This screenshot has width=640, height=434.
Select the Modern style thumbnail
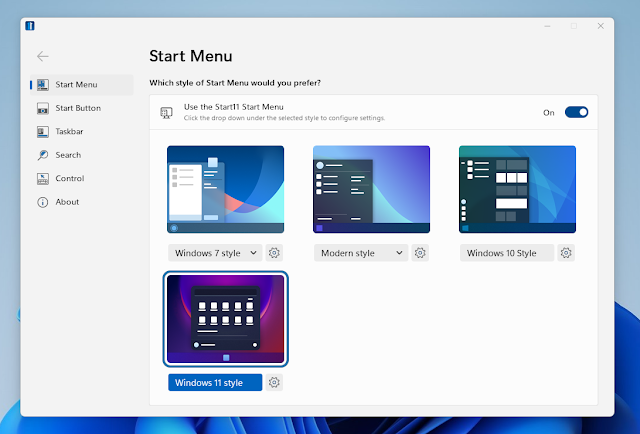coord(371,189)
